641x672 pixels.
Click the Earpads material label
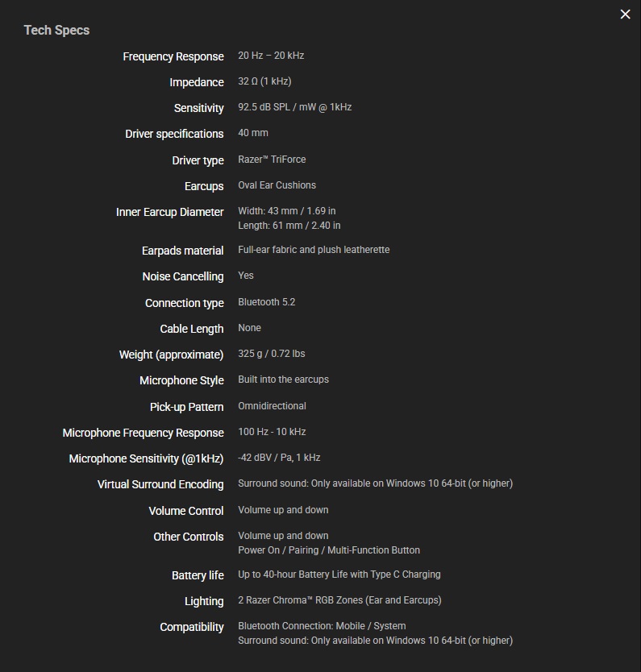(182, 251)
